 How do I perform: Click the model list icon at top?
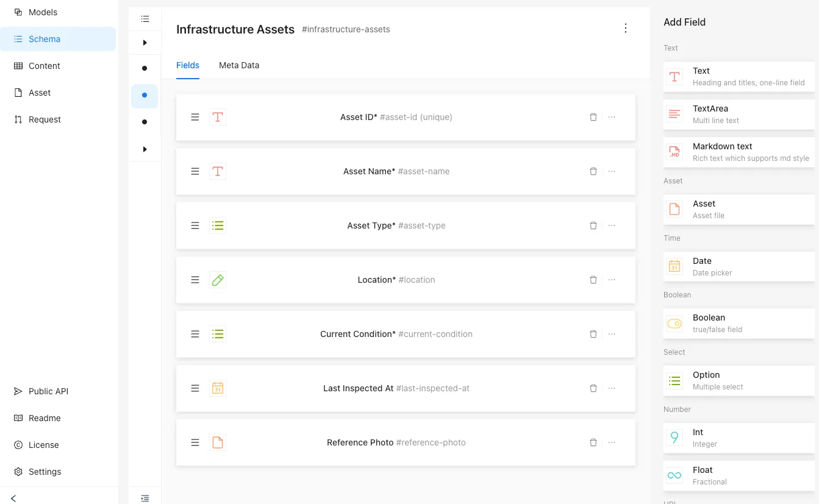pos(145,19)
